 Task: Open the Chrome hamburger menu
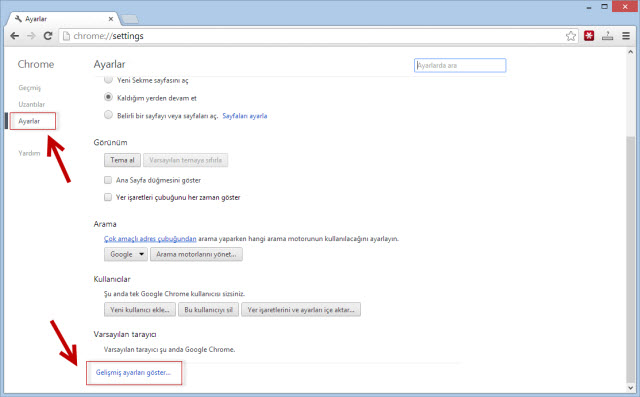pyautogui.click(x=626, y=36)
